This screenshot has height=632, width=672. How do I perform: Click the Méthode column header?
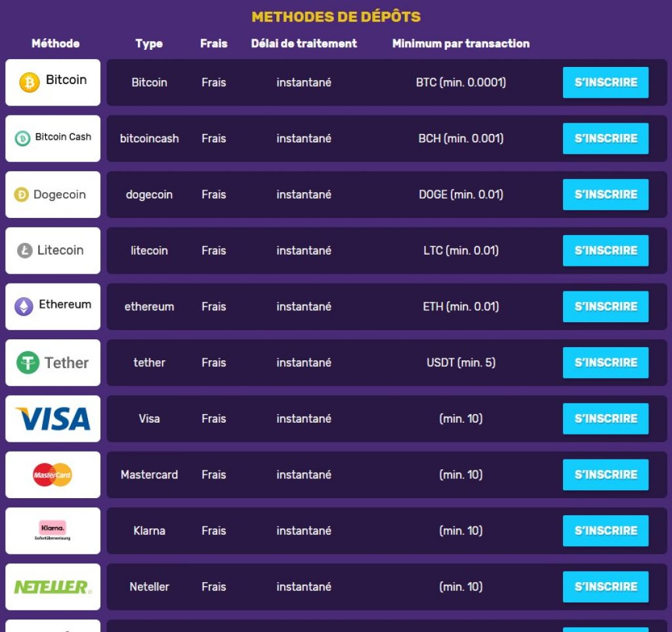[x=56, y=44]
